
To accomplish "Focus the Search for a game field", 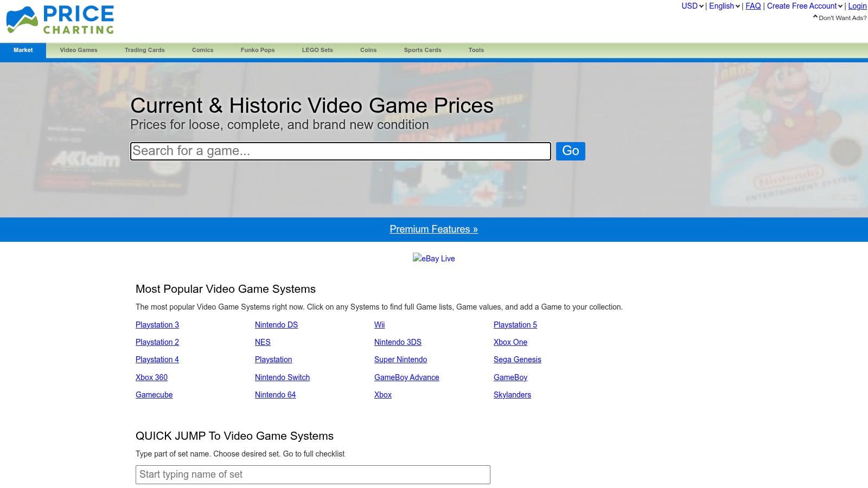I will (341, 151).
